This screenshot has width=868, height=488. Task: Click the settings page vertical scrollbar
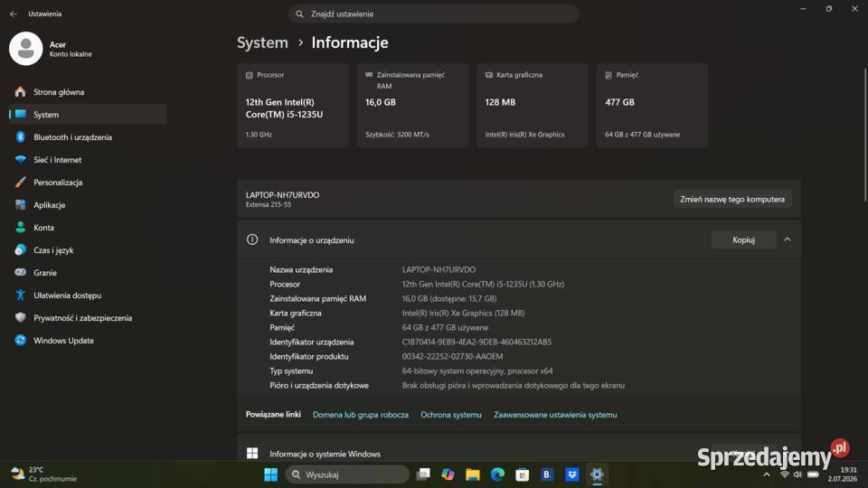(x=864, y=135)
